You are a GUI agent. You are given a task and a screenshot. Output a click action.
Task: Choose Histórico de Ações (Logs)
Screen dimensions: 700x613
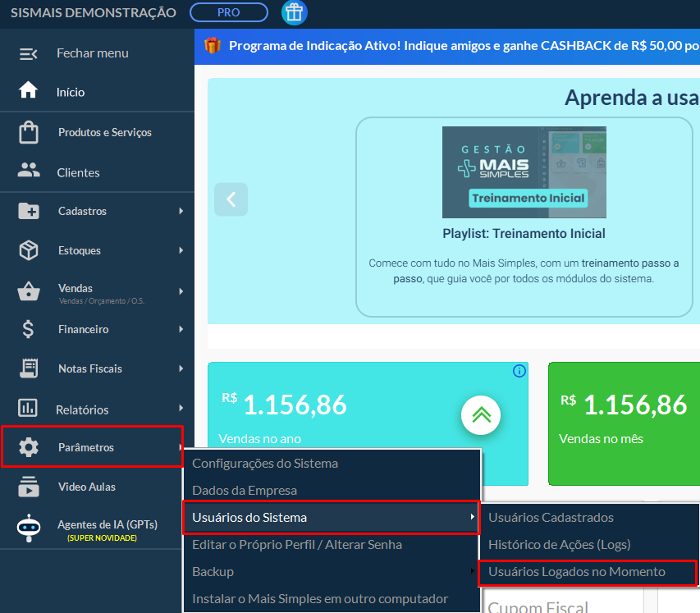559,544
